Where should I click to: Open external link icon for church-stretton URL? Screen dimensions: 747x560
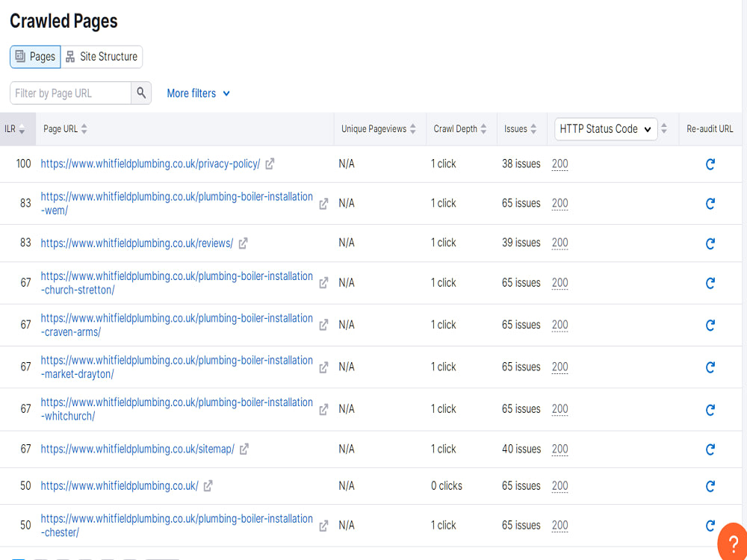(323, 283)
